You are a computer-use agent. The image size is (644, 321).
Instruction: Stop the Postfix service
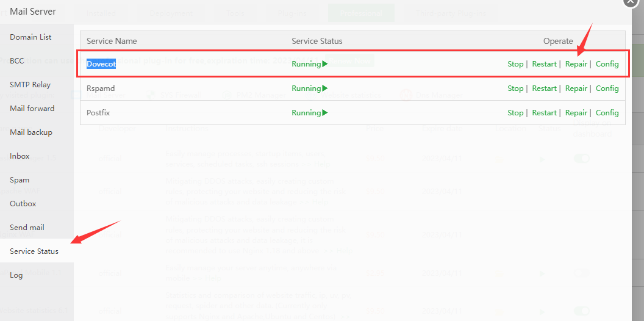[x=515, y=113]
